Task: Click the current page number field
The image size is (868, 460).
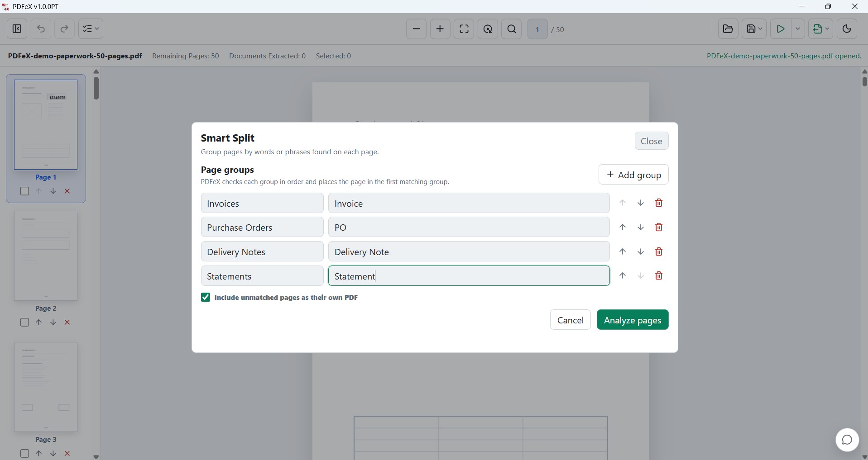Action: click(x=537, y=29)
